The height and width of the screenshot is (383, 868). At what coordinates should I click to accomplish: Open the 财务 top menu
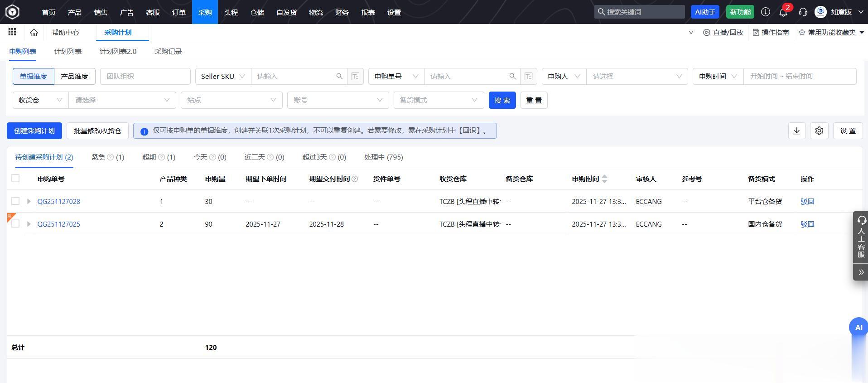(x=342, y=12)
